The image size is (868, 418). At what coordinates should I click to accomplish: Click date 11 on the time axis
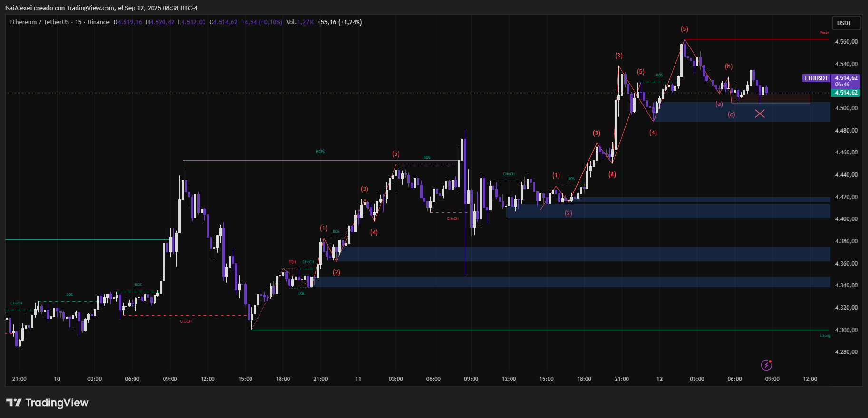(x=358, y=379)
